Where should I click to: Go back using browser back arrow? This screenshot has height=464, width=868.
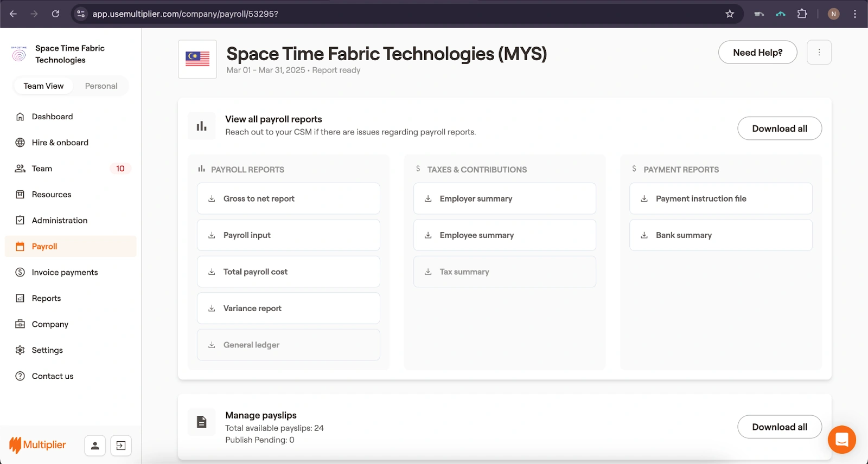pos(13,14)
